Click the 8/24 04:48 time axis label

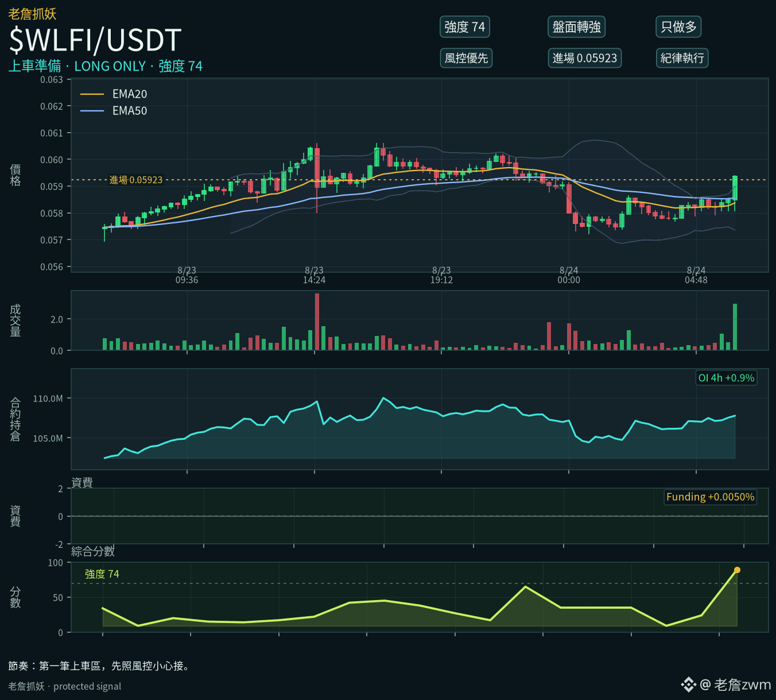pos(696,275)
